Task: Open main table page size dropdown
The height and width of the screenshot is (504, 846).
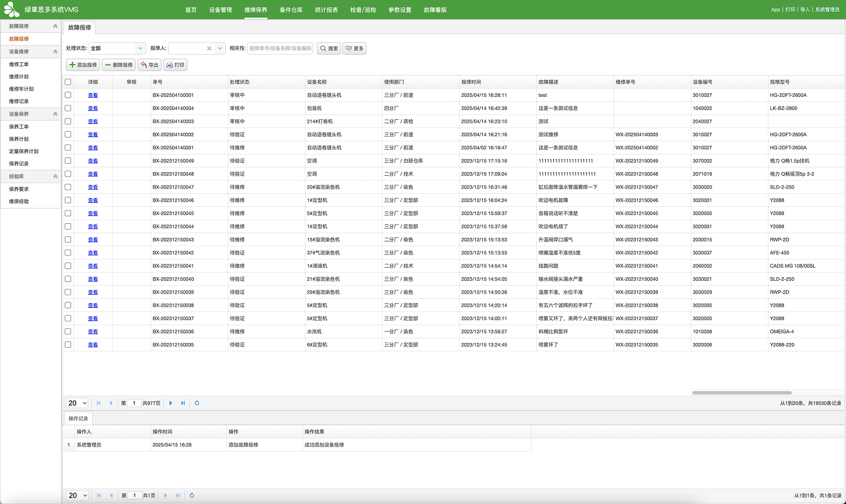Action: click(77, 403)
